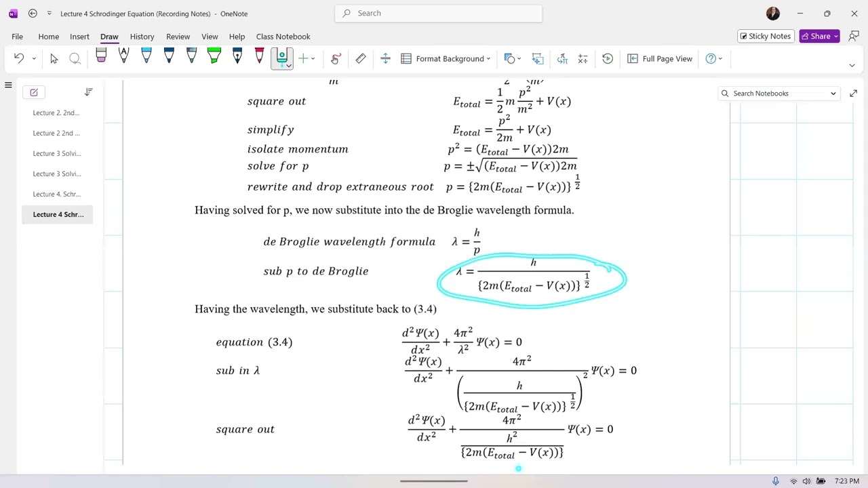Open the History tab
This screenshot has height=488, width=868.
tap(142, 37)
